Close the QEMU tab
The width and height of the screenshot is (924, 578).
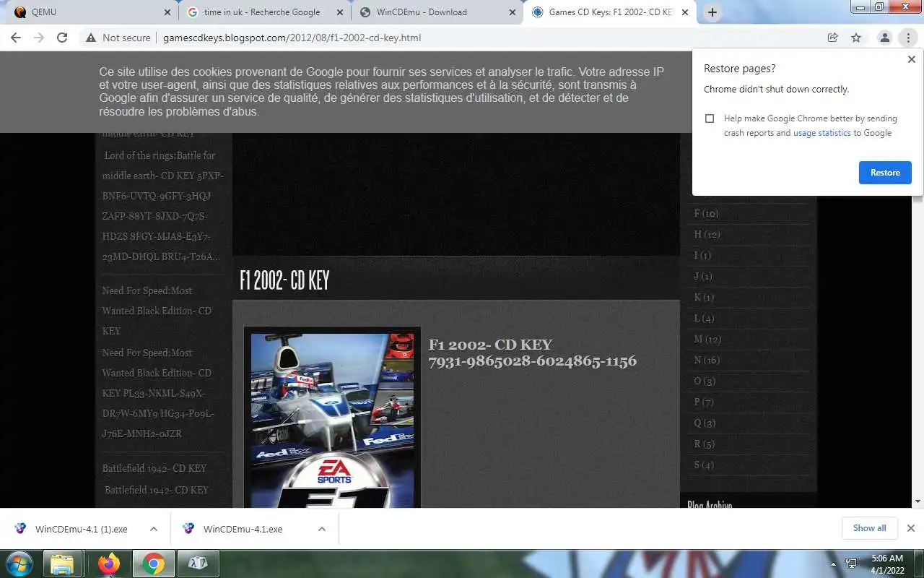167,12
